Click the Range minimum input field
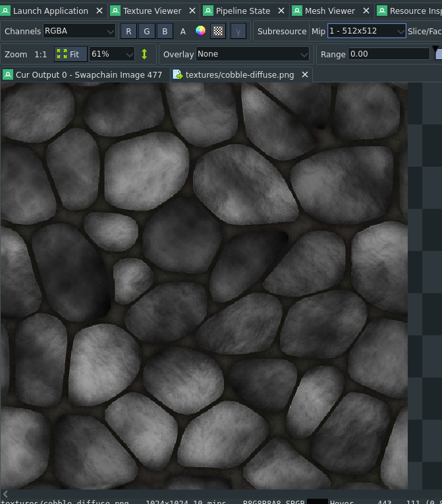Image resolution: width=442 pixels, height=504 pixels. pos(388,54)
